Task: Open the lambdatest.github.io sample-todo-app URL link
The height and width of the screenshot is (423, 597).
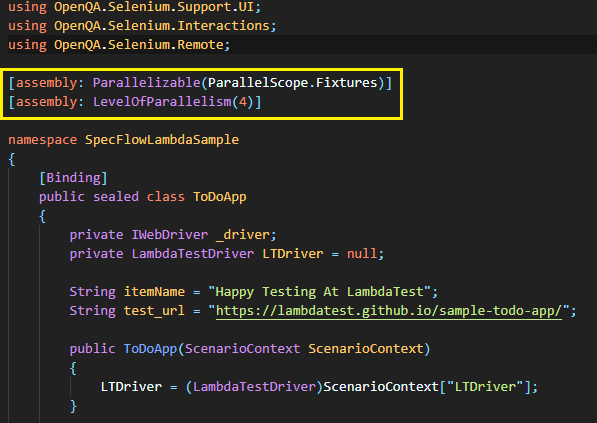Action: pyautogui.click(x=389, y=311)
